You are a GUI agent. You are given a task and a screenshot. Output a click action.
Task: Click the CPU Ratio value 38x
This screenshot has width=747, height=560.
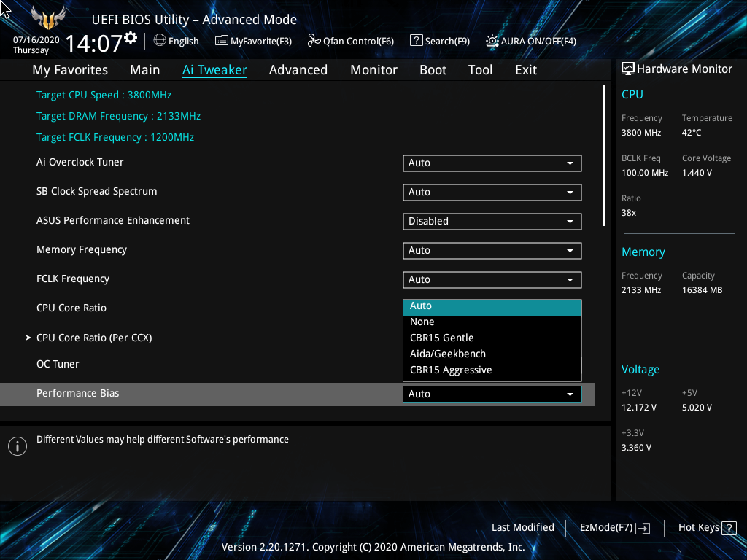[628, 213]
